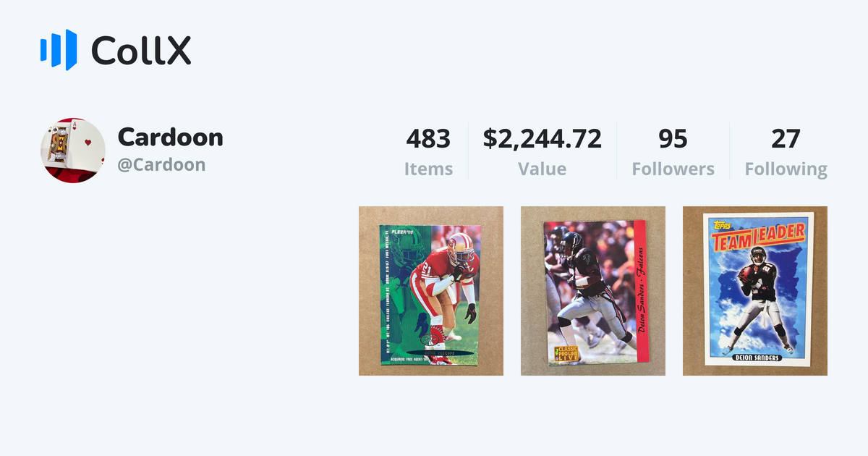
Task: Select the username Cardoon heading
Action: point(171,138)
